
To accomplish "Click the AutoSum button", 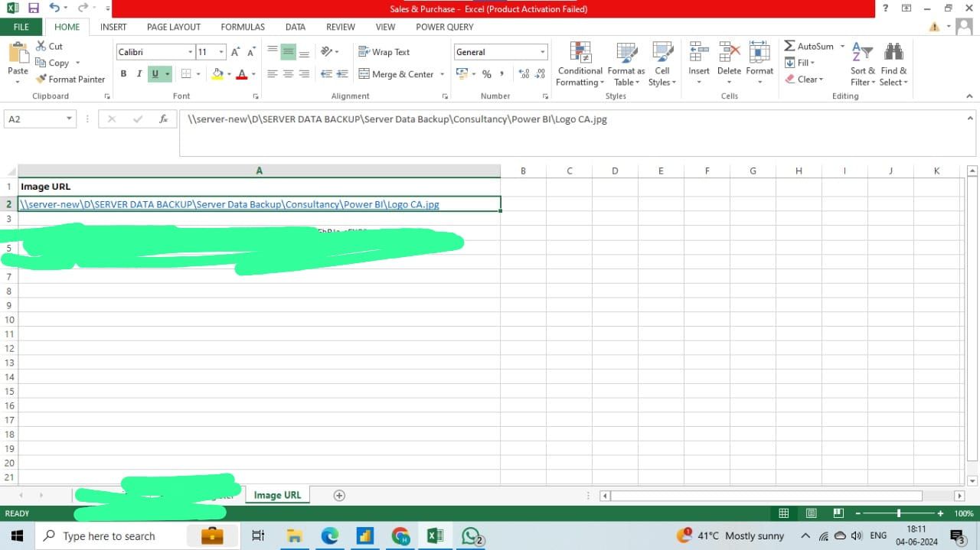I will (809, 46).
